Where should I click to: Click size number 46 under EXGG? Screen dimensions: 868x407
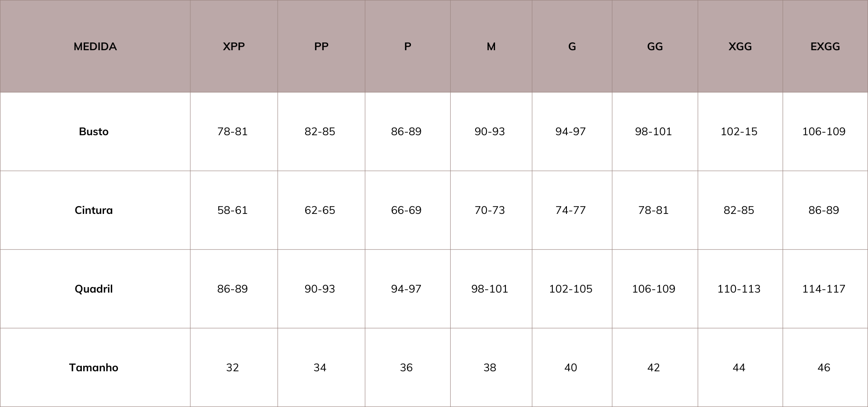[824, 368]
